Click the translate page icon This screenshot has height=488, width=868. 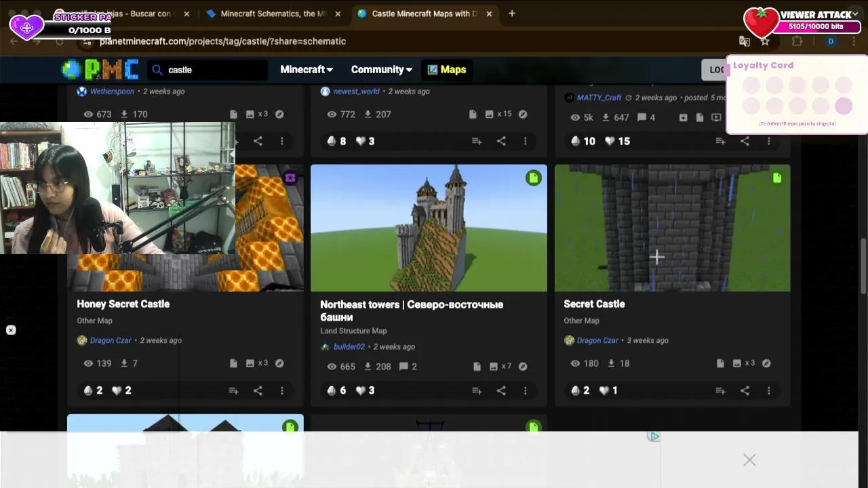[745, 41]
